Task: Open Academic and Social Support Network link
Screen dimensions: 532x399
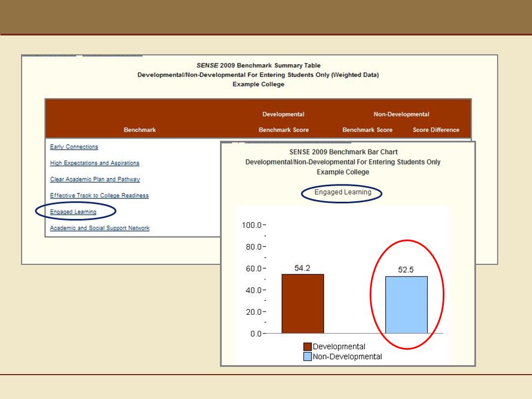Action: click(x=100, y=228)
